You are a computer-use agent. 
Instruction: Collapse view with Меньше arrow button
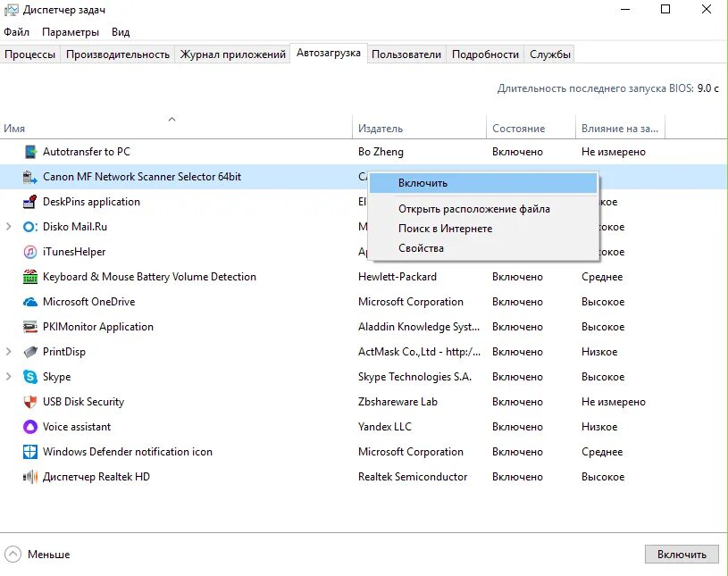(x=13, y=555)
